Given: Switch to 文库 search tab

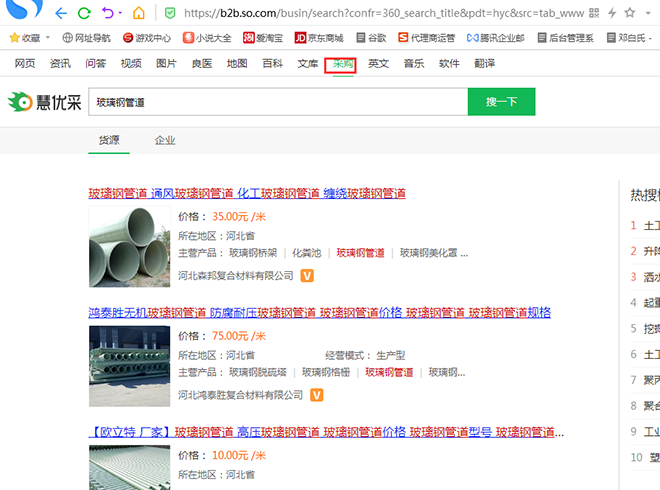Looking at the screenshot, I should (308, 64).
